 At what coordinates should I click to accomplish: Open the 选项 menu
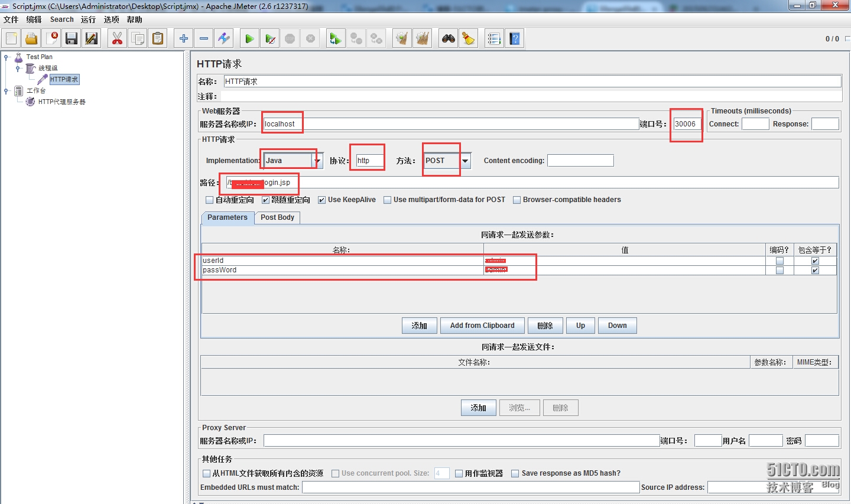tap(111, 19)
